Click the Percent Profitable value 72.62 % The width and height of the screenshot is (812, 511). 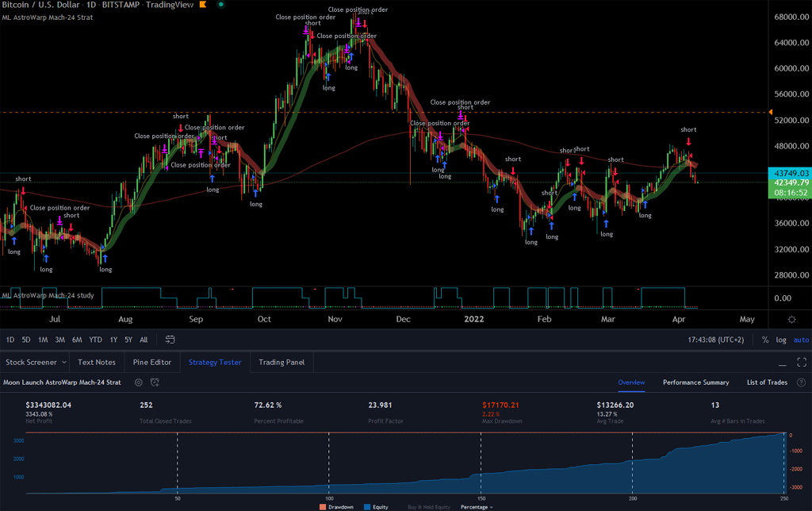coord(268,405)
